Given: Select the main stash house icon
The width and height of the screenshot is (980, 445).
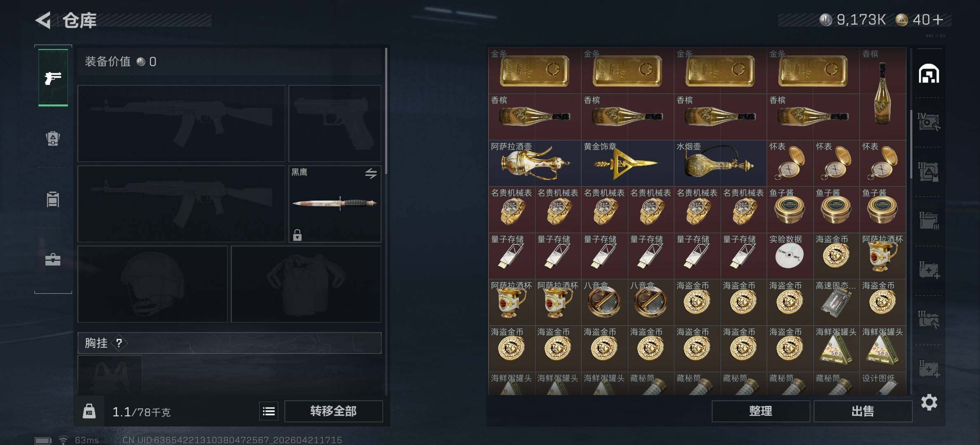Looking at the screenshot, I should [x=929, y=74].
